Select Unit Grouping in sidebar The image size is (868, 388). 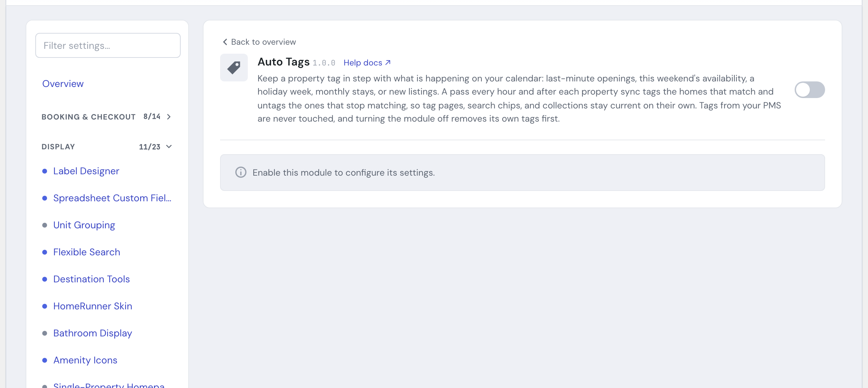pyautogui.click(x=84, y=225)
